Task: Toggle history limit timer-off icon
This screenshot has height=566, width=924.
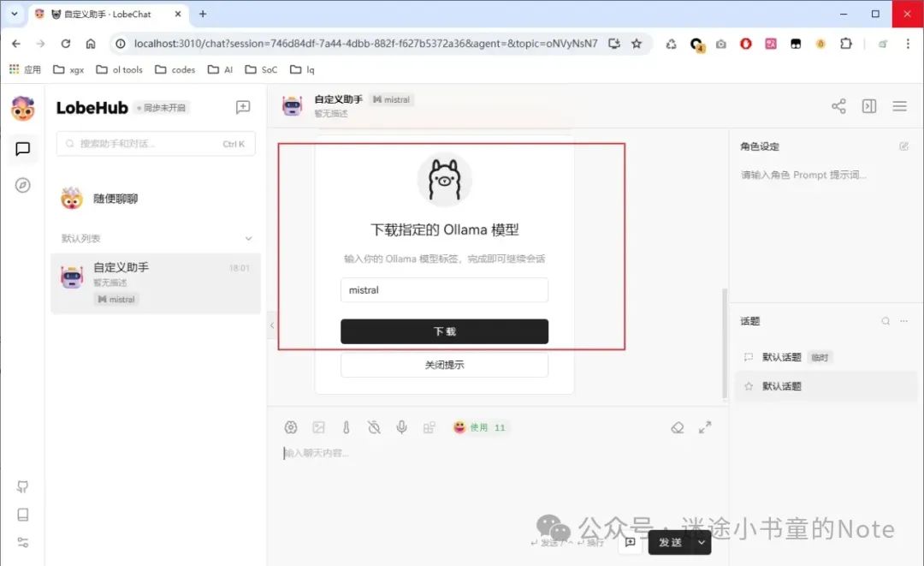Action: tap(374, 427)
